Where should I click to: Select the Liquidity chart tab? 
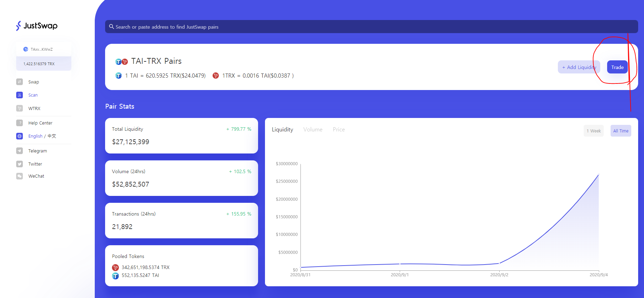[x=283, y=130]
